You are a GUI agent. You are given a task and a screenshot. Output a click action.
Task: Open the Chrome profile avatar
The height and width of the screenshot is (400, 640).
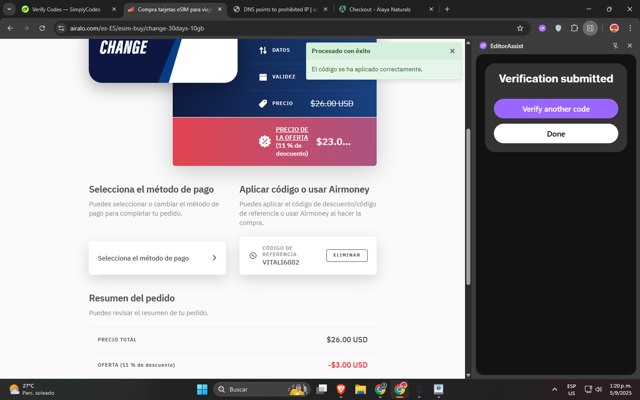coord(614,28)
